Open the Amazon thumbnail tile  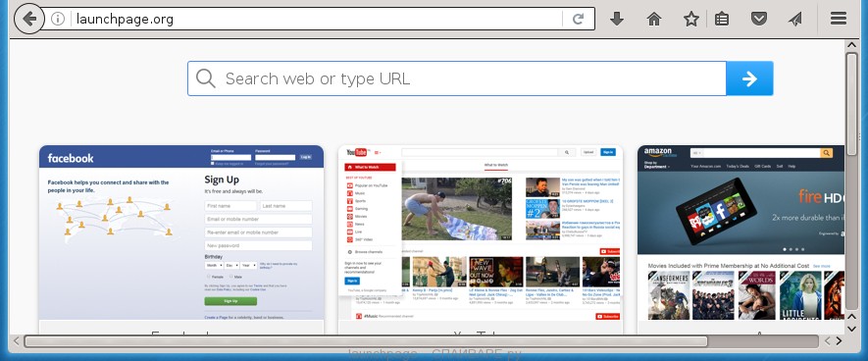click(740, 239)
